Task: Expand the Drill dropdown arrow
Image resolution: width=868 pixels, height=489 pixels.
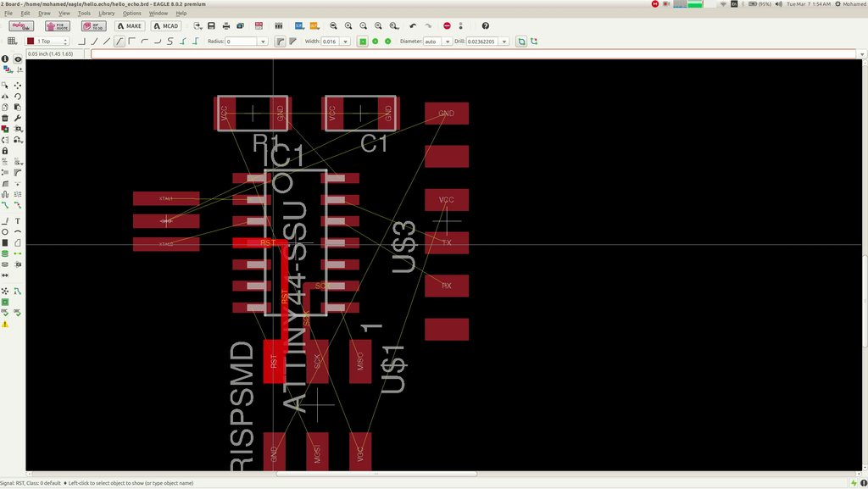Action: point(504,42)
